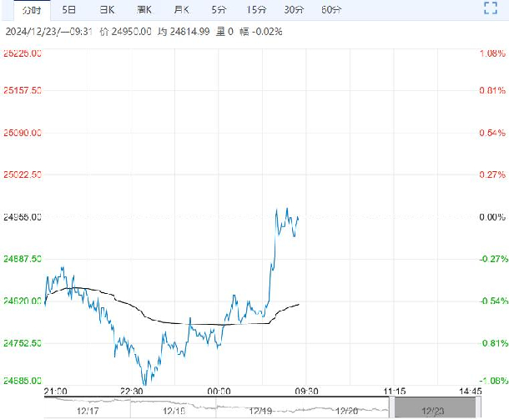Viewport: 509px width, 420px height.
Task: Choose the 15分 interval tab
Action: [255, 10]
